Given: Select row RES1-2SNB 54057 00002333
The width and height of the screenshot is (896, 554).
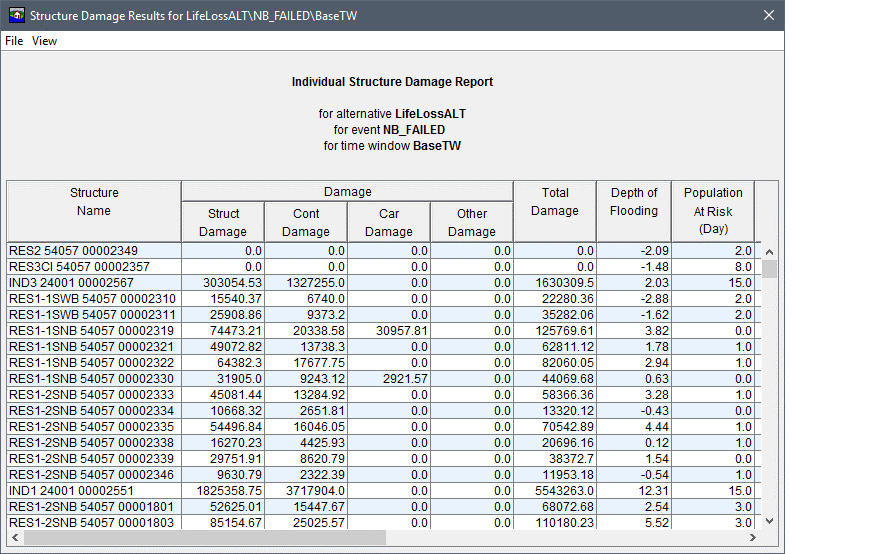Looking at the screenshot, I should click(x=384, y=395).
